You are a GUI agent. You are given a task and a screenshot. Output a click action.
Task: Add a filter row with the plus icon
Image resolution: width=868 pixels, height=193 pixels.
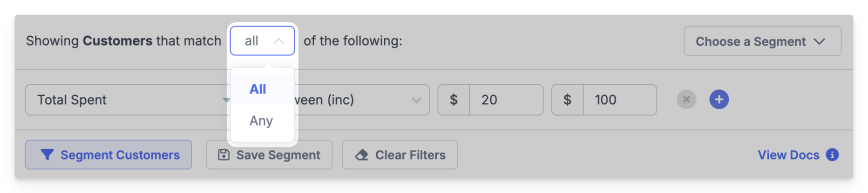(x=719, y=100)
